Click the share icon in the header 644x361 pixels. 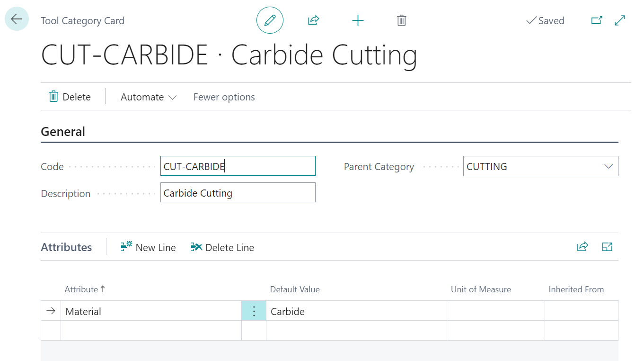pos(313,20)
